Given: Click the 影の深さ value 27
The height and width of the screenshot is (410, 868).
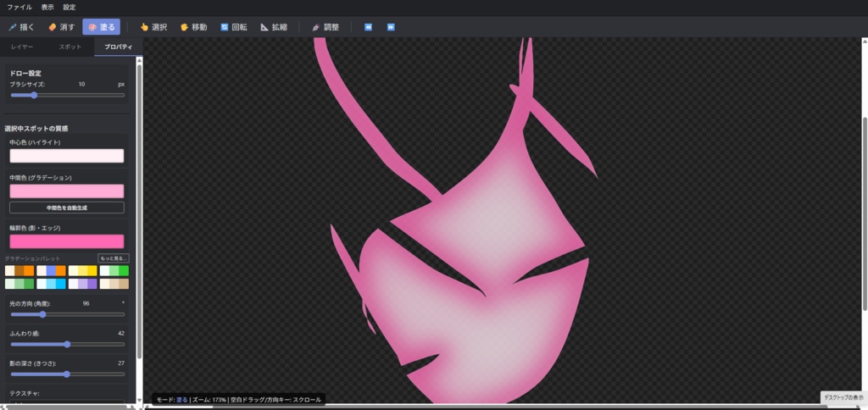Looking at the screenshot, I should 121,363.
